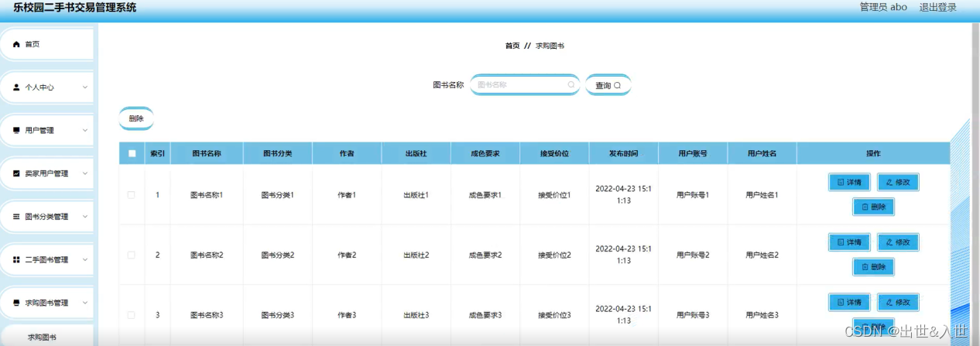Click 删除 in the 图书名称1 row
Viewport: 980px width, 346px height.
tap(873, 207)
